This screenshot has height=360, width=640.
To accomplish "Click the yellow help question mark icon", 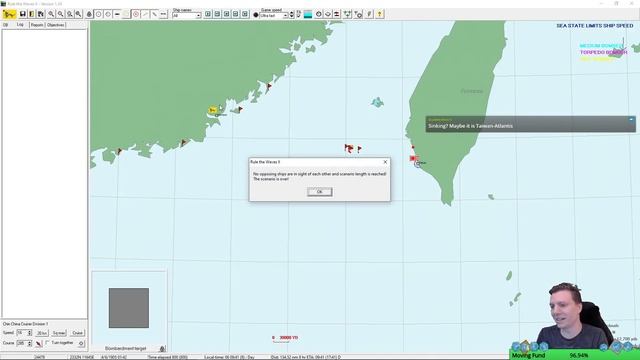I will [380, 14].
